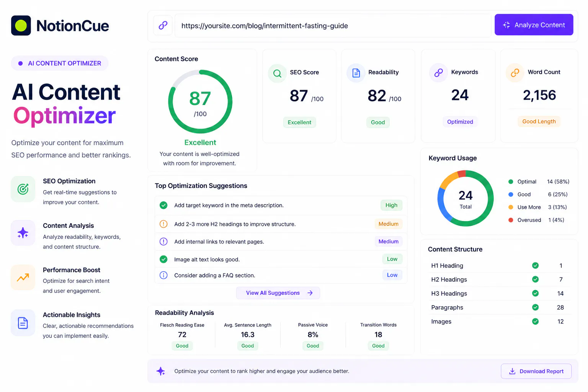
Task: Click the Excellent label under score gauge
Action: 200,142
